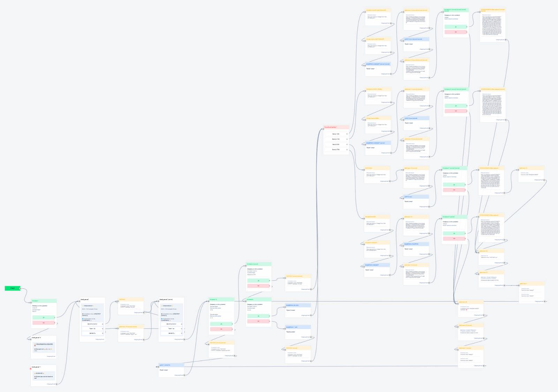
Task: Click the input connector of Сообщение 10
Action: pos(30,339)
